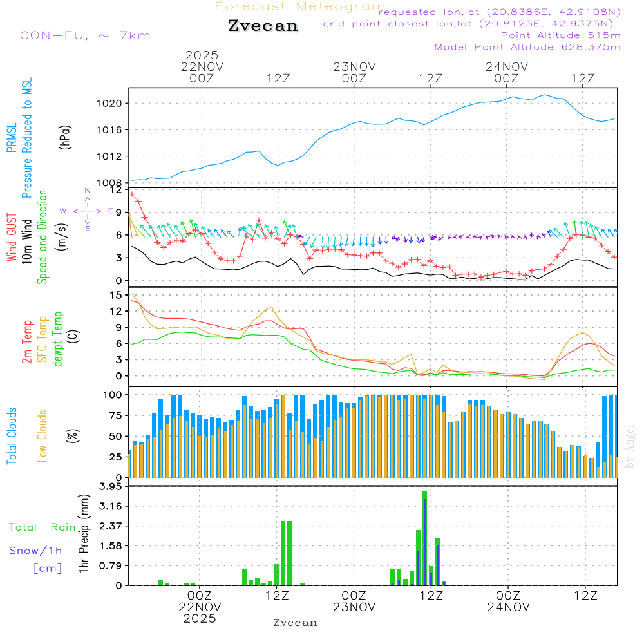Click the green dewpt Temp label
The height and width of the screenshot is (644, 644).
point(58,338)
